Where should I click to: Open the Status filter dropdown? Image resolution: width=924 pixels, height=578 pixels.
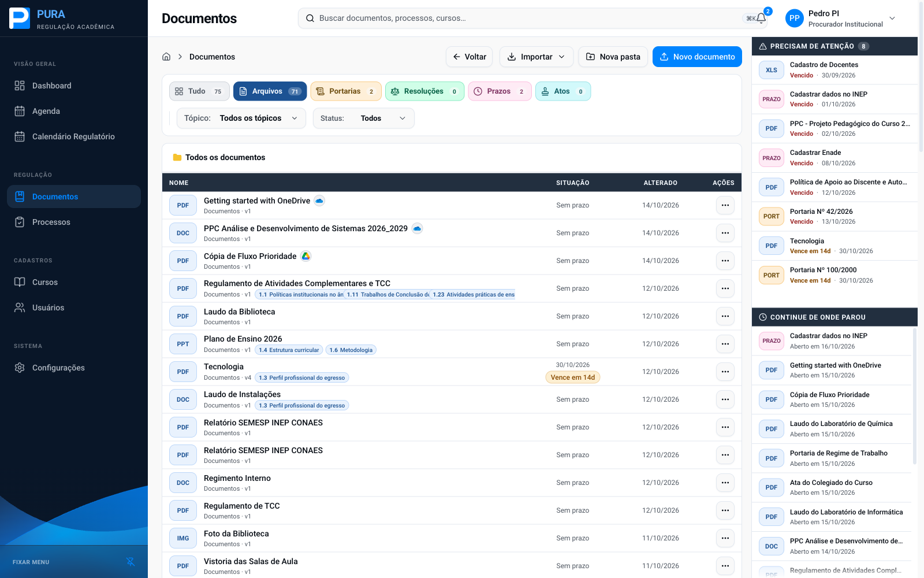pyautogui.click(x=364, y=118)
